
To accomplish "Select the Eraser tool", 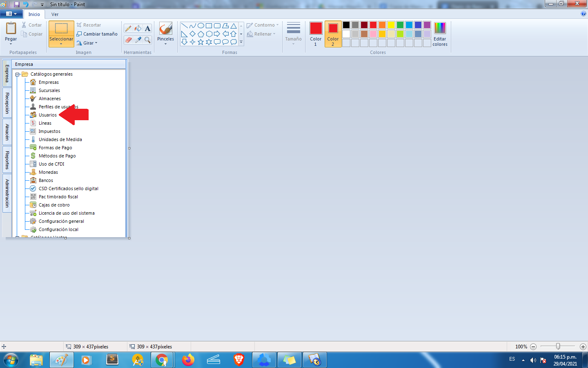I will [x=128, y=40].
